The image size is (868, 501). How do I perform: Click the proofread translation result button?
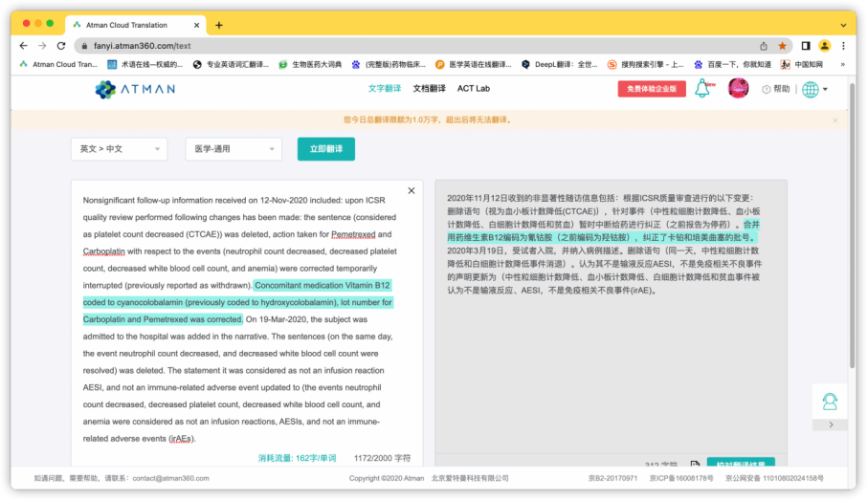point(741,463)
